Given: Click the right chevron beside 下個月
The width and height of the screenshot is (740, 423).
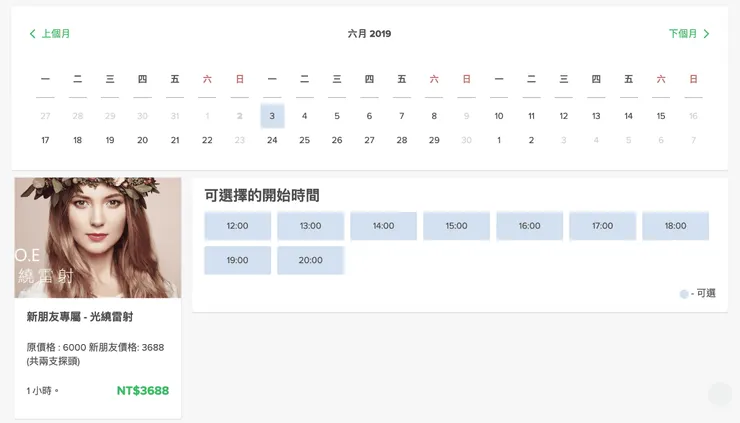Looking at the screenshot, I should click(706, 34).
